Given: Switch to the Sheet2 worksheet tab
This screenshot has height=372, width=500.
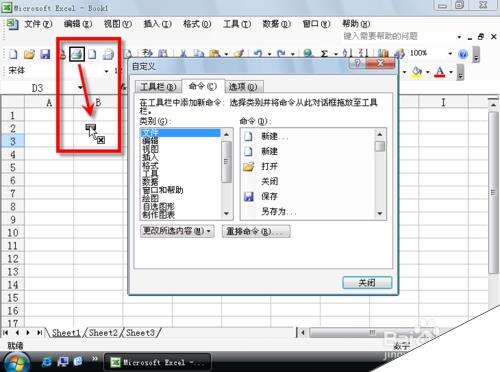Looking at the screenshot, I should (103, 333).
